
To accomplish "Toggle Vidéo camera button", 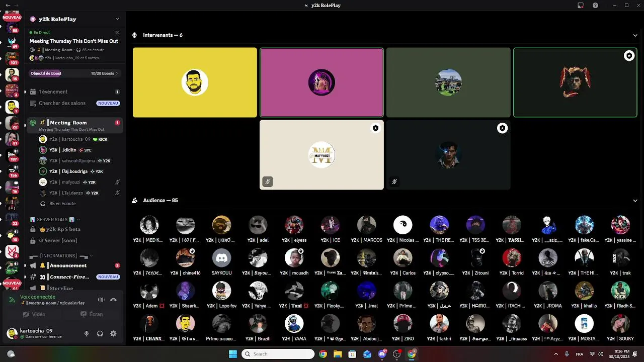I will (34, 314).
